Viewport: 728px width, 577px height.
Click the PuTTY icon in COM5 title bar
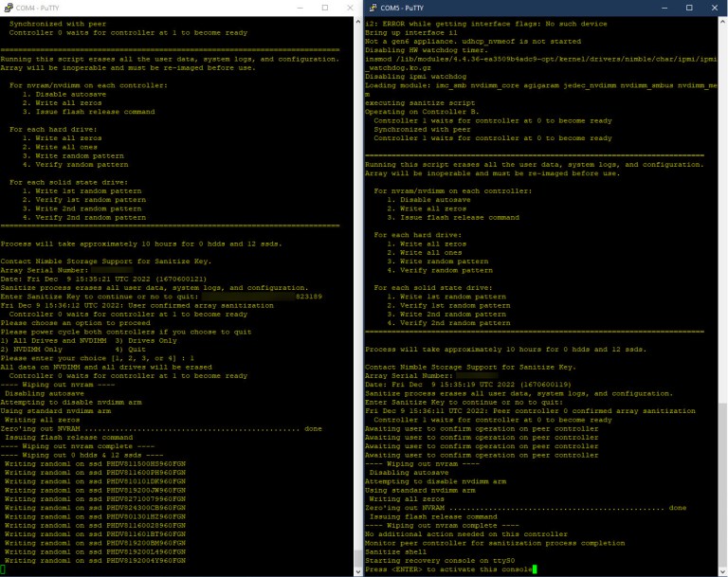coord(373,8)
